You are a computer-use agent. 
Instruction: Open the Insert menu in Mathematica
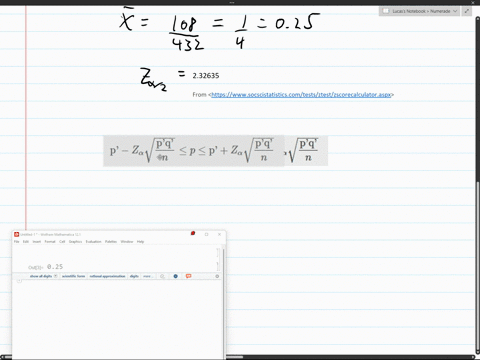tap(37, 242)
